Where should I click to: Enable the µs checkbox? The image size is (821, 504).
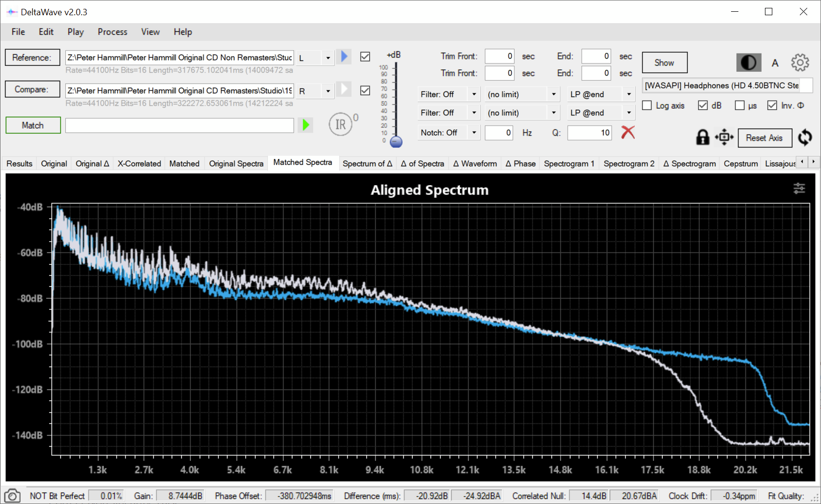[739, 106]
